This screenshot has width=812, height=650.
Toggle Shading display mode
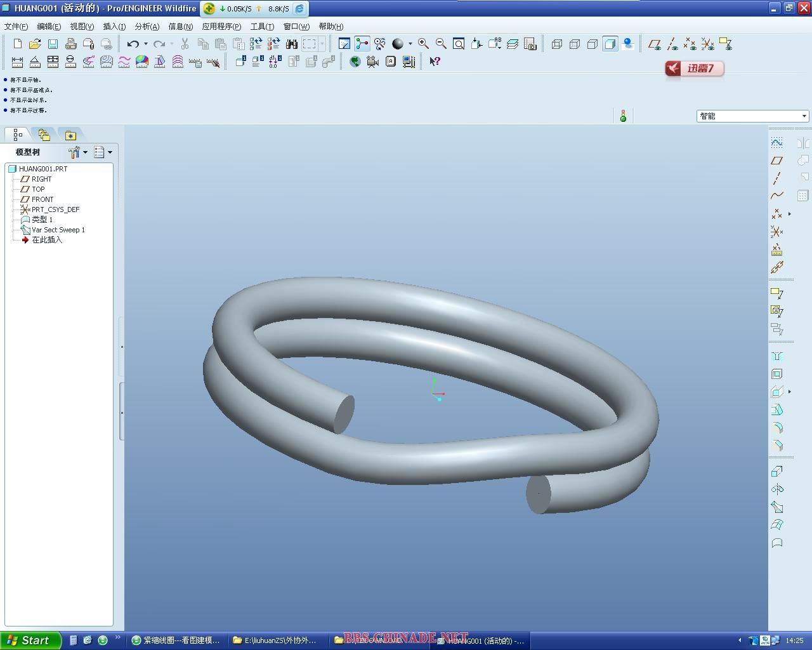pos(610,44)
